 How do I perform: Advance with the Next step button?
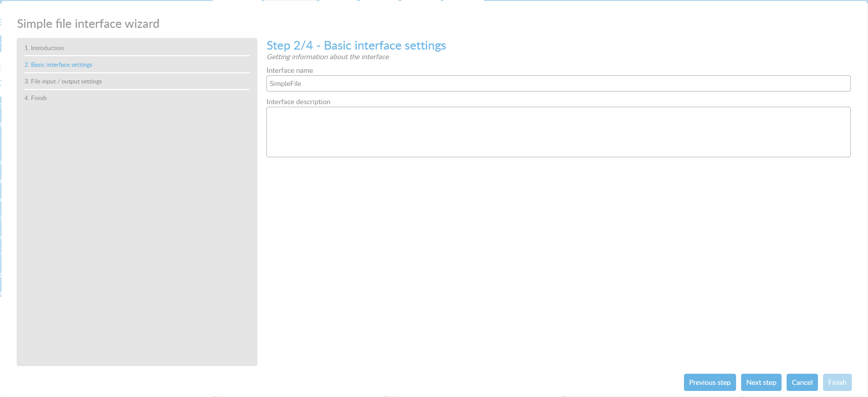(761, 382)
